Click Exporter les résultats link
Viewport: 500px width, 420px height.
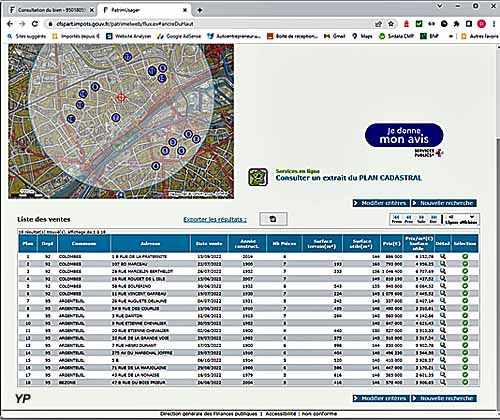point(215,219)
